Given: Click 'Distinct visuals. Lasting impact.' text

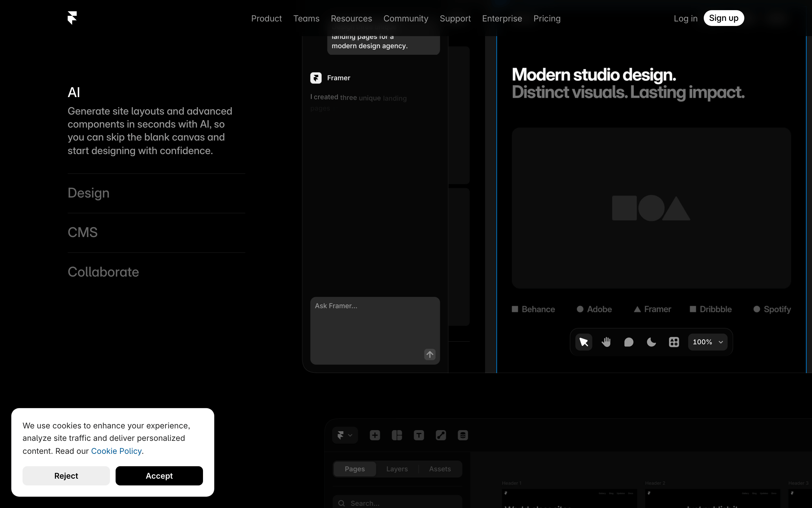Looking at the screenshot, I should click(628, 92).
